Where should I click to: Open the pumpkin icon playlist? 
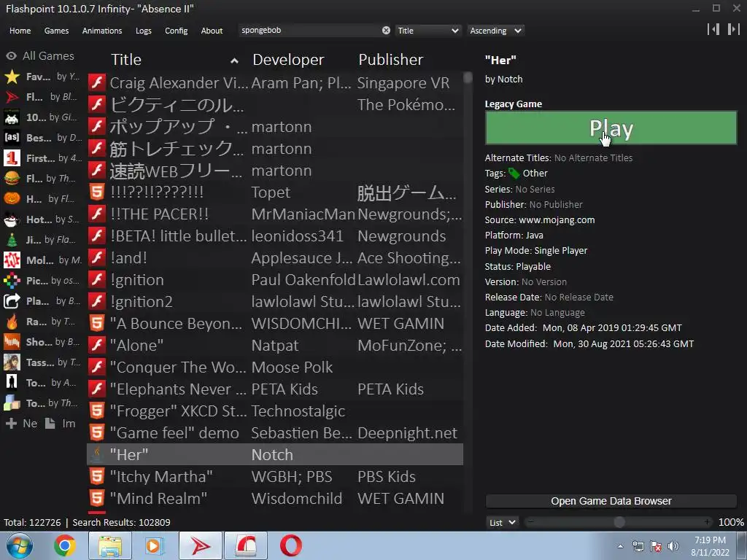point(12,199)
